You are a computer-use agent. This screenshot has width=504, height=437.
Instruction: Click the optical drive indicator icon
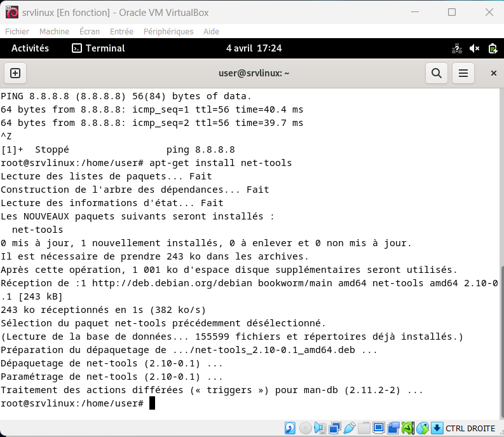[305, 427]
